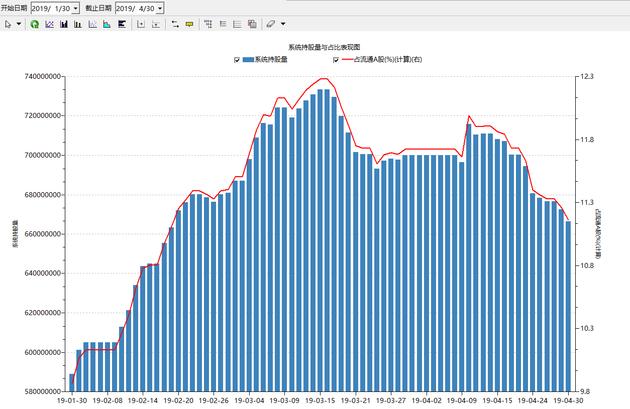
Task: Click the 19-02-20 date axis label
Action: coord(178,401)
